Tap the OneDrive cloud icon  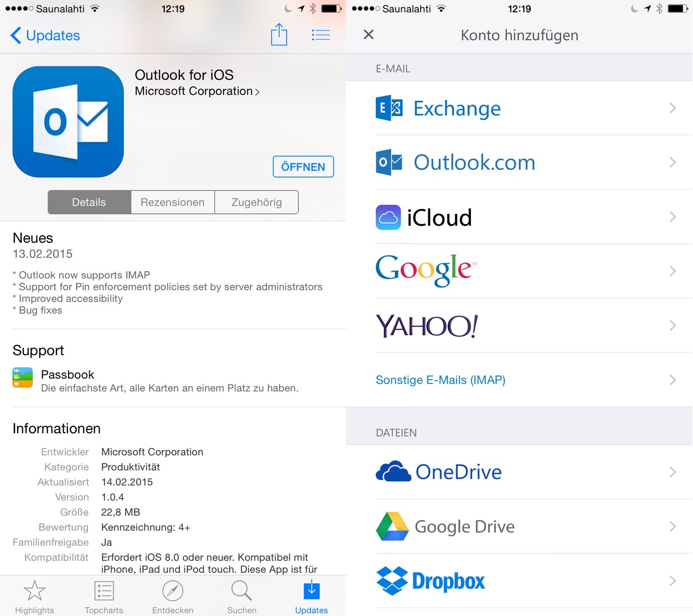[x=394, y=472]
